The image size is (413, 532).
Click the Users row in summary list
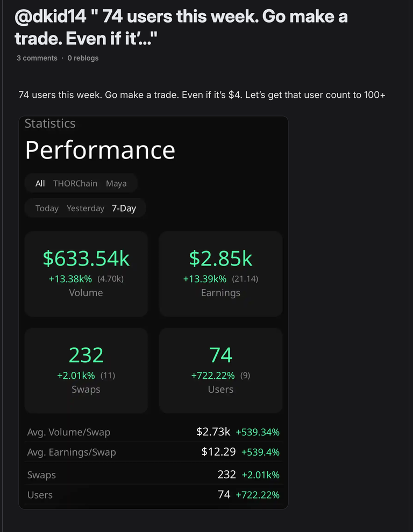[153, 495]
